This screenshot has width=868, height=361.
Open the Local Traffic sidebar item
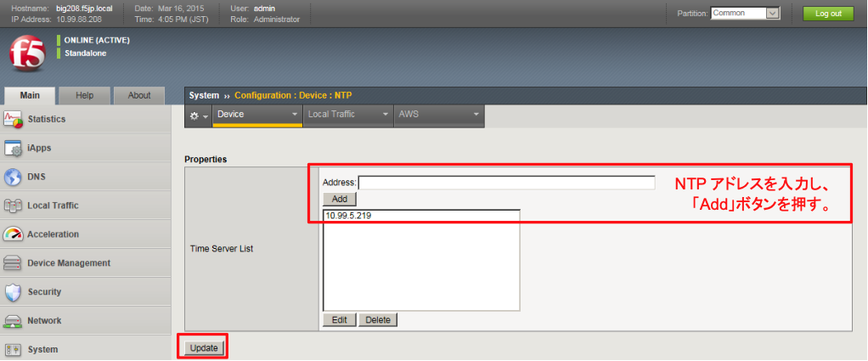tap(85, 206)
